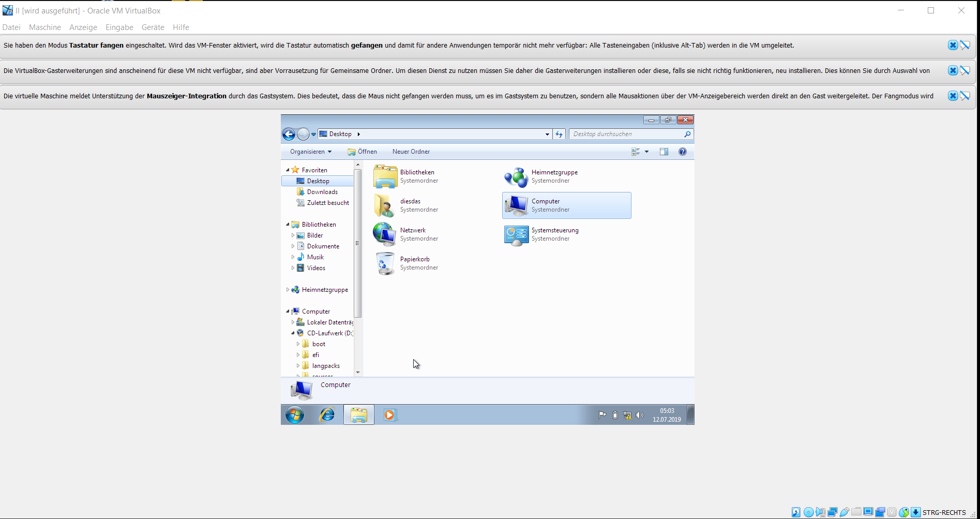Select the Papierkorb recycle bin icon
This screenshot has height=519, width=980.
point(385,263)
